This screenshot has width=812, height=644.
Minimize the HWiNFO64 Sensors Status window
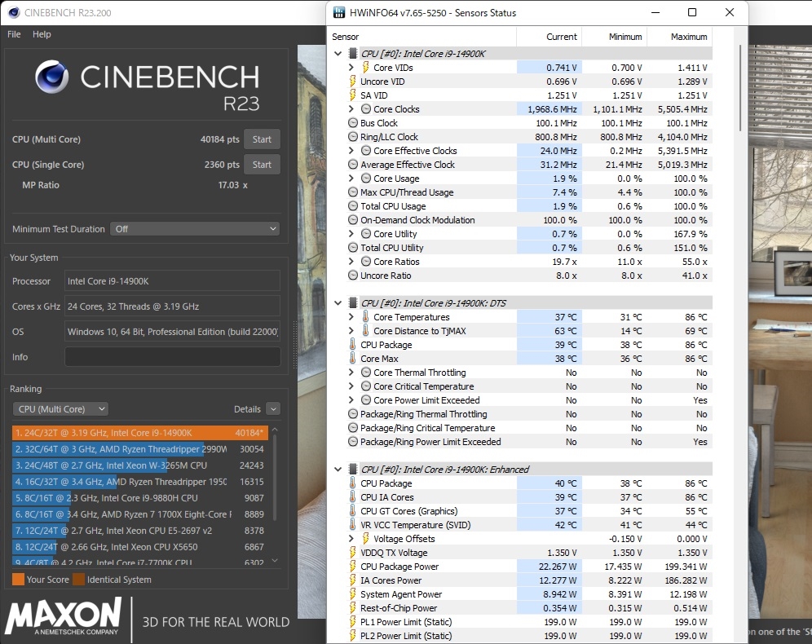click(655, 12)
